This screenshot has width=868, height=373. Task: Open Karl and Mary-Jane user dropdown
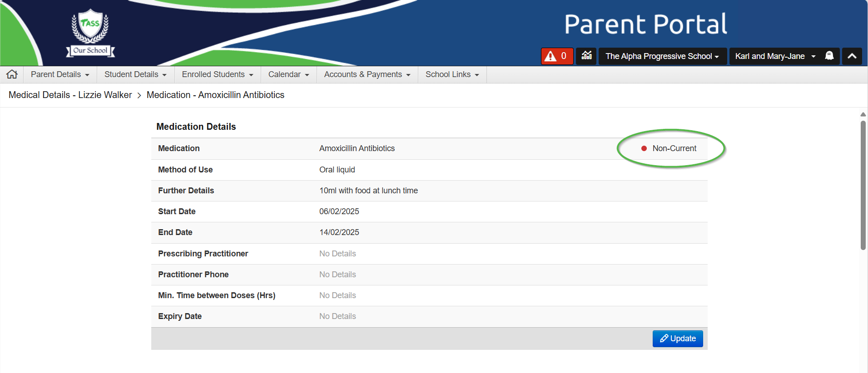(775, 56)
